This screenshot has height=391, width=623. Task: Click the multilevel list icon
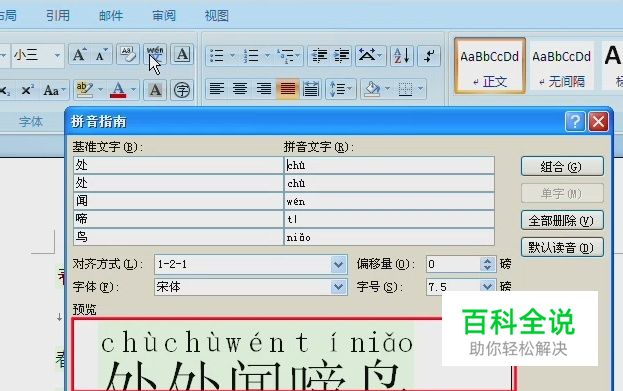pos(285,56)
